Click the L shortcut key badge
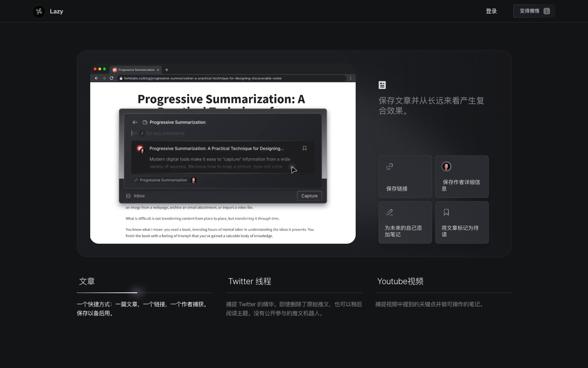The image size is (588, 368). click(x=547, y=11)
